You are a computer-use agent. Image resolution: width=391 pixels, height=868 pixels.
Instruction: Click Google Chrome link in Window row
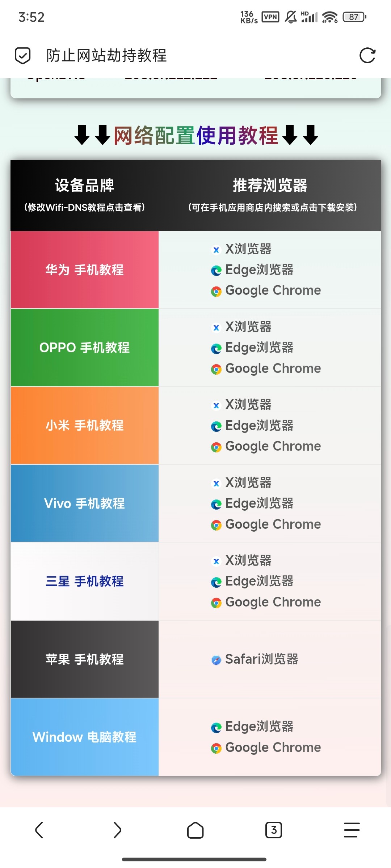[x=273, y=748]
